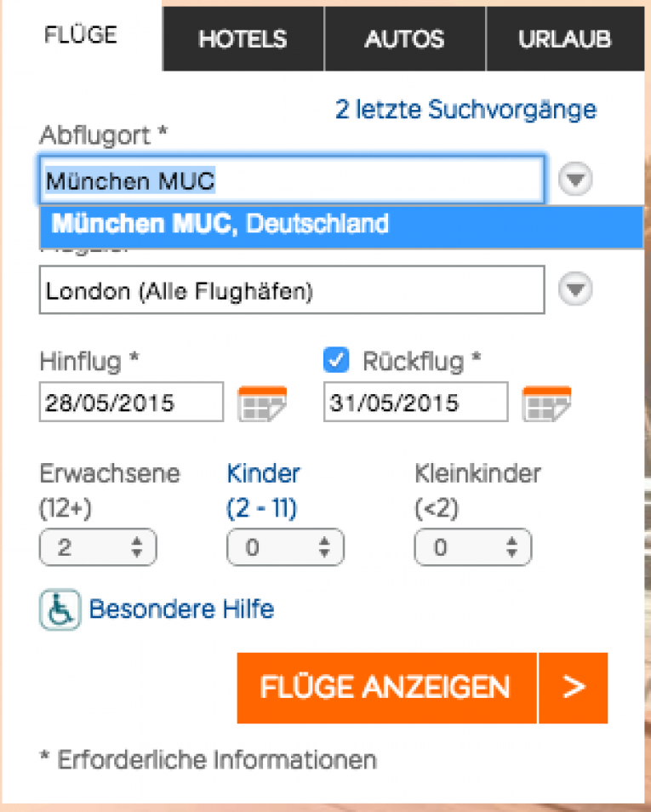Switch to the HOTELS tab
Screen dimensions: 651x812
pyautogui.click(x=243, y=38)
